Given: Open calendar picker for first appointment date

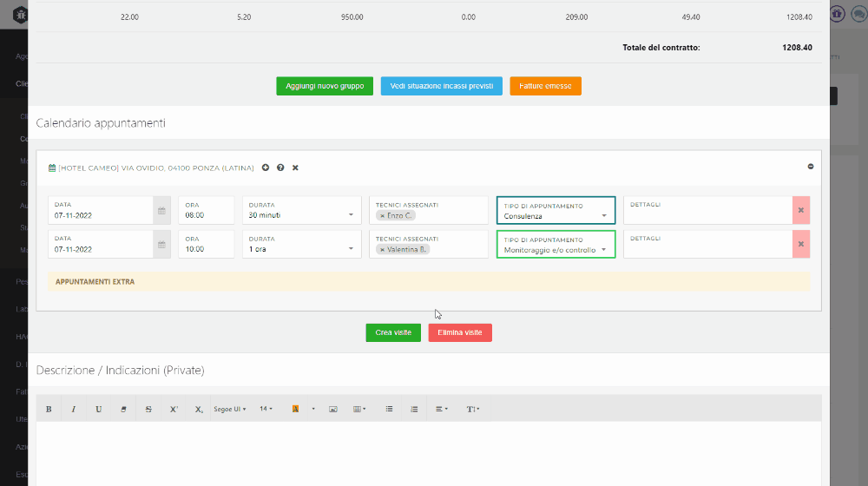Looking at the screenshot, I should pyautogui.click(x=161, y=211).
